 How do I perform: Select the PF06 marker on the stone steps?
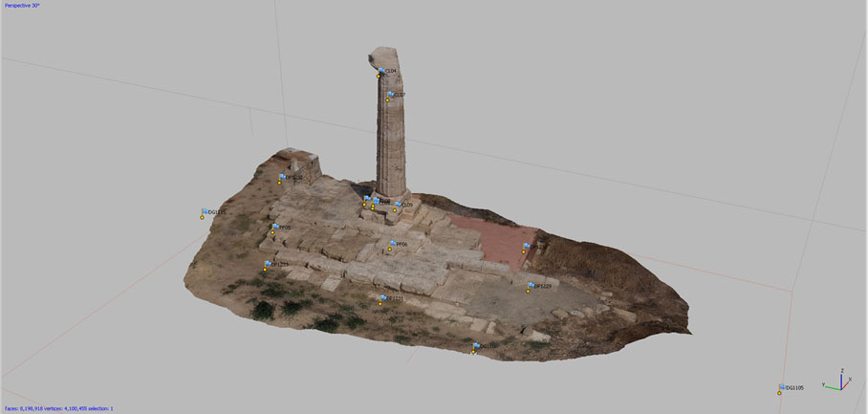click(392, 244)
